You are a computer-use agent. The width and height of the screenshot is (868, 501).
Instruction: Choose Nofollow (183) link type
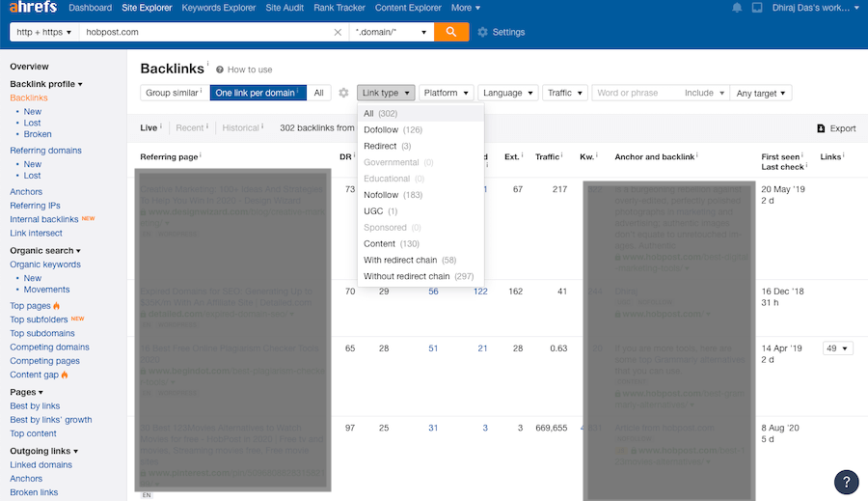click(x=421, y=195)
